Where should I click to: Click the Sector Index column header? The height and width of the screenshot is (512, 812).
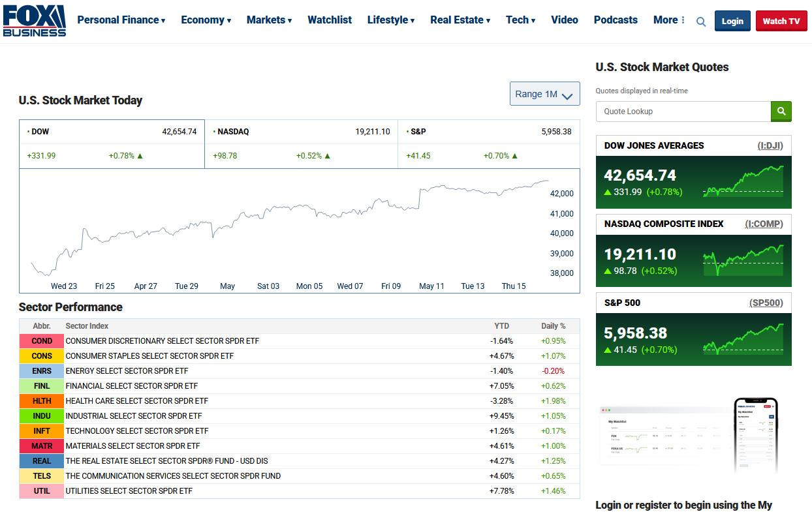coord(87,326)
